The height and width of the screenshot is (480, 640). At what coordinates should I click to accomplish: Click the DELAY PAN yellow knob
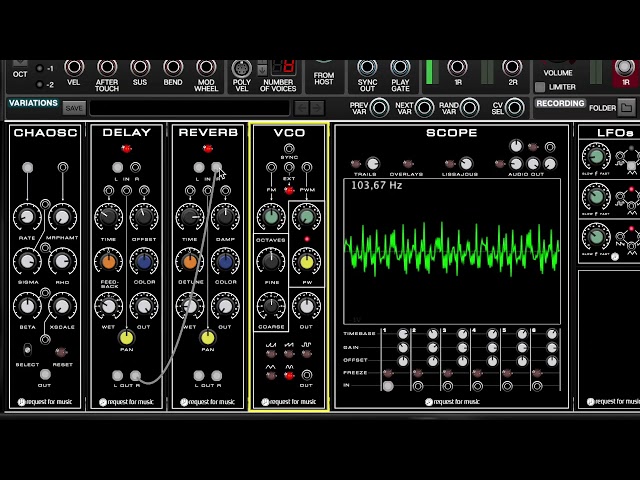click(127, 338)
